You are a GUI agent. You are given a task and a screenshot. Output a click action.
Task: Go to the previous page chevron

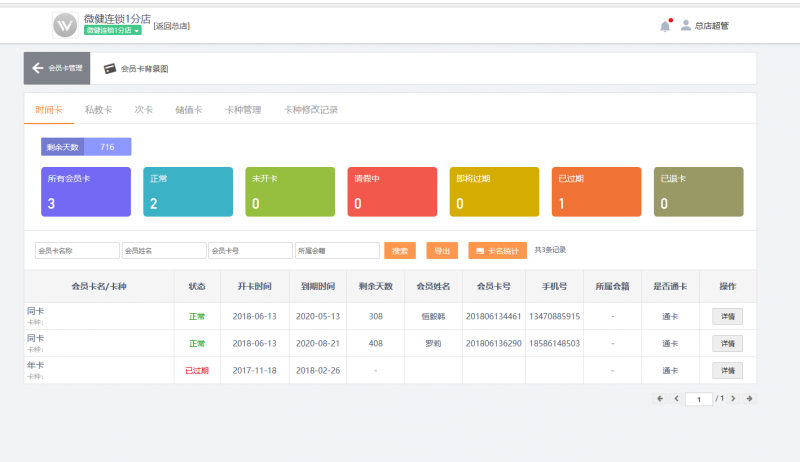coord(676,399)
